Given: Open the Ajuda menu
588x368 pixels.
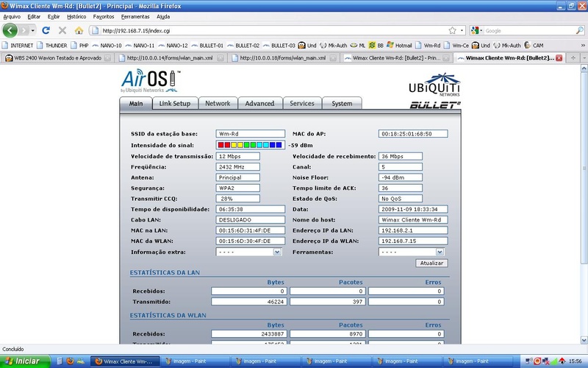Looking at the screenshot, I should [163, 16].
